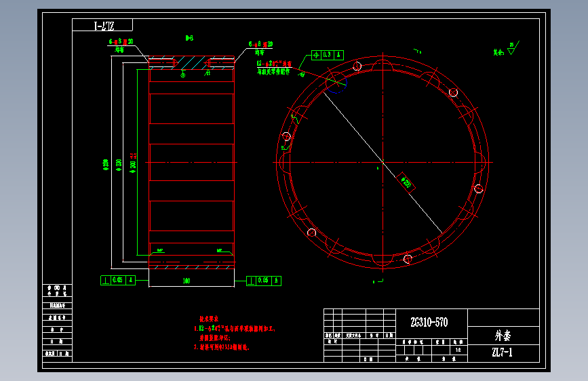588x381 pixels.
Task: Click the 1:1 scale cell in title block
Action: [x=458, y=350]
